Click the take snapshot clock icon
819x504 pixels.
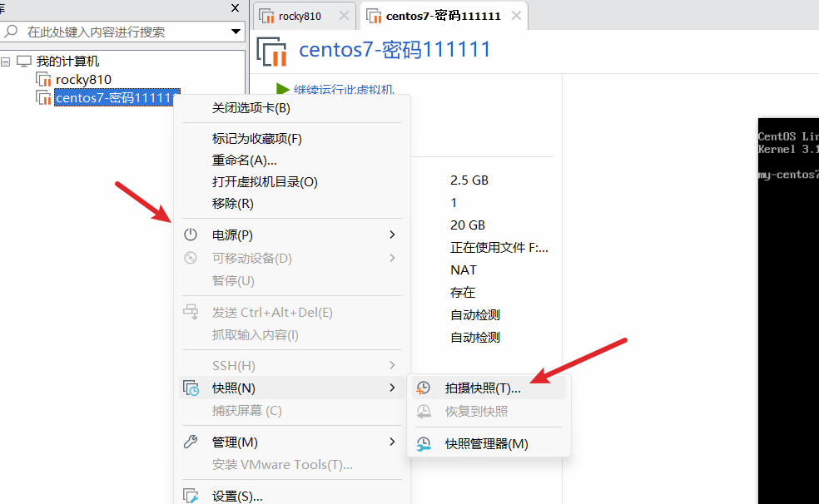point(423,388)
